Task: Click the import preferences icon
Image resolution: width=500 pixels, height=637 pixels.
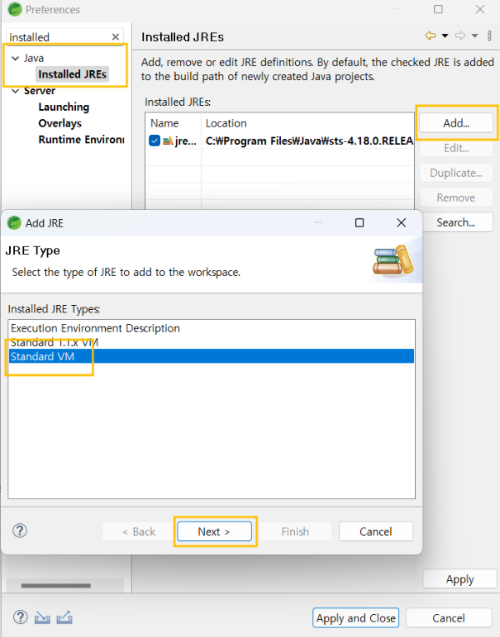Action: coord(42,618)
